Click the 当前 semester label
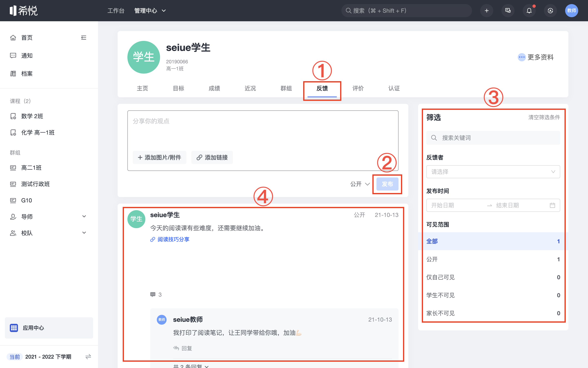 point(14,357)
